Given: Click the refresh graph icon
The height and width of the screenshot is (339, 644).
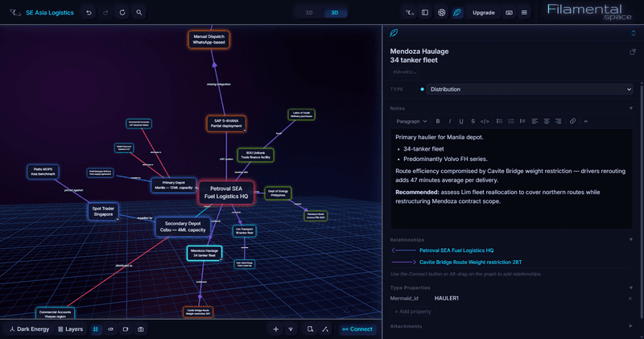Looking at the screenshot, I should click(x=122, y=13).
